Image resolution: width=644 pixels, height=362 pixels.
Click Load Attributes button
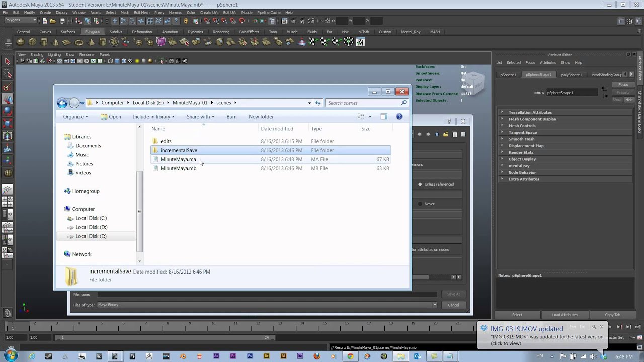565,315
